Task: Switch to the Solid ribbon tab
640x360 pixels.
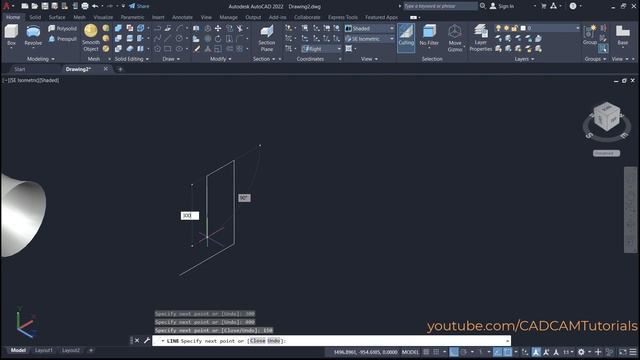Action: click(35, 17)
